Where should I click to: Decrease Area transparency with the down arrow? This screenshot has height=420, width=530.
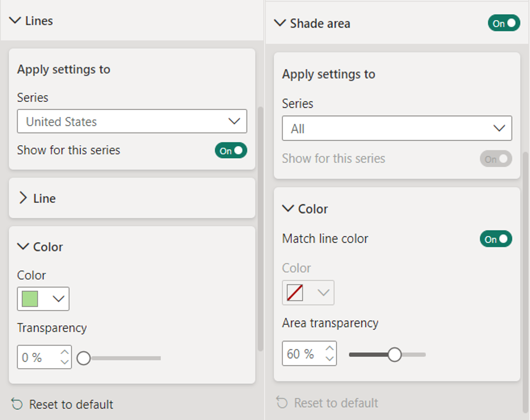(330, 358)
